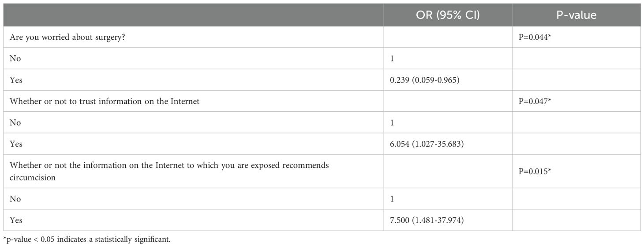Image resolution: width=644 pixels, height=247 pixels.
Task: Select the "Are you worried about surgery?" row label
Action: 63,37
